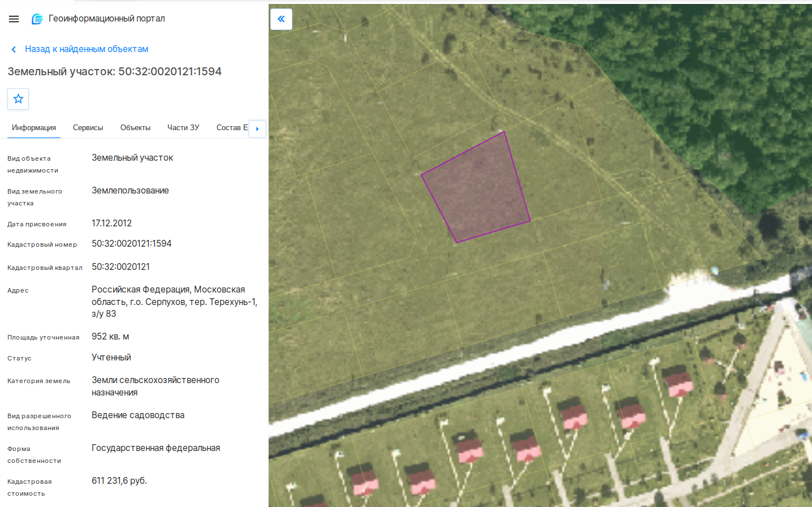
Task: Click the value Земли сельскохозяйственного назначения
Action: point(156,386)
